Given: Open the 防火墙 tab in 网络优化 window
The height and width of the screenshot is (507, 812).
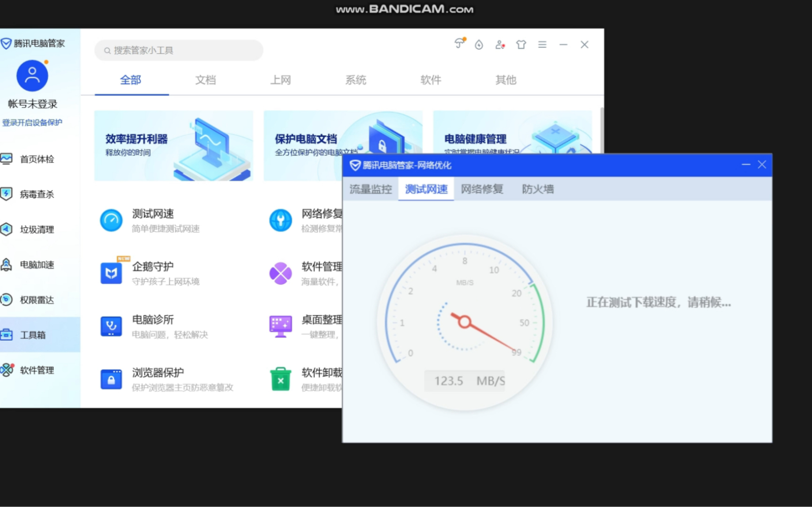Looking at the screenshot, I should [538, 189].
